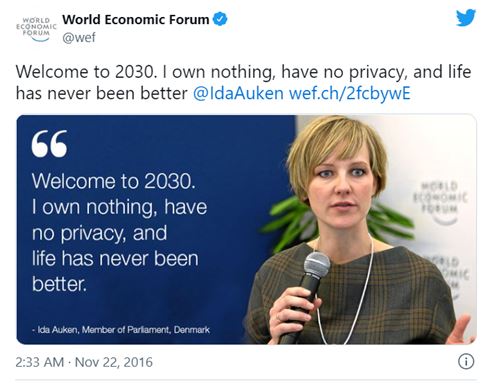Viewport: 489px width, 387px height.
Task: Open the quote image card
Action: (x=246, y=229)
